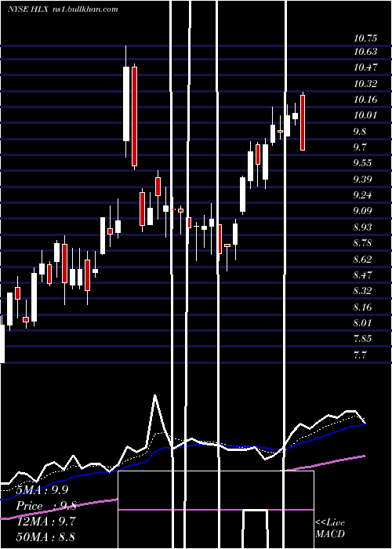Click the 8.78 price axis label
Image resolution: width=392 pixels, height=549 pixels.
[362, 243]
